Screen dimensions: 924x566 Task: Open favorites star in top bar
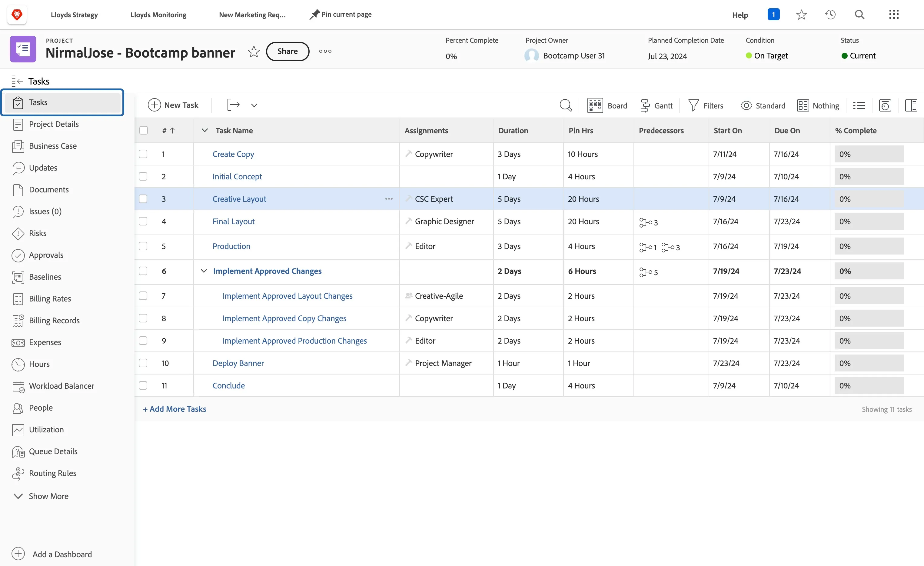coord(801,15)
